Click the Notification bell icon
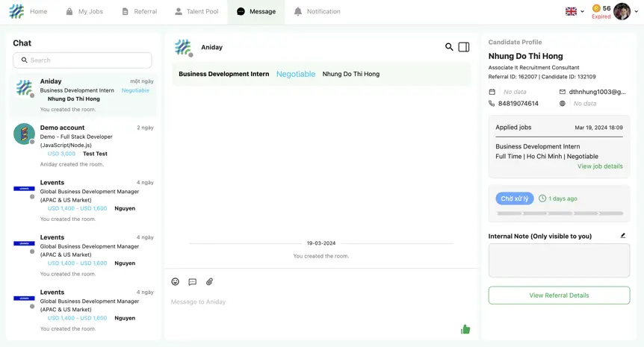 click(x=298, y=11)
